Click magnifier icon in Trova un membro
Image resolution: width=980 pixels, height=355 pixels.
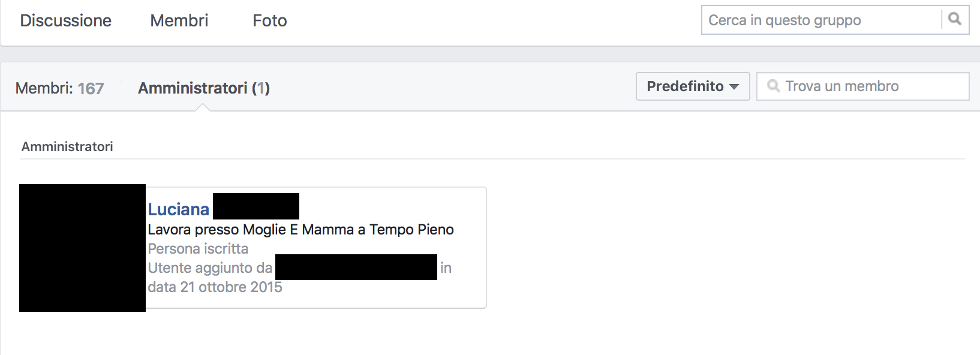774,86
